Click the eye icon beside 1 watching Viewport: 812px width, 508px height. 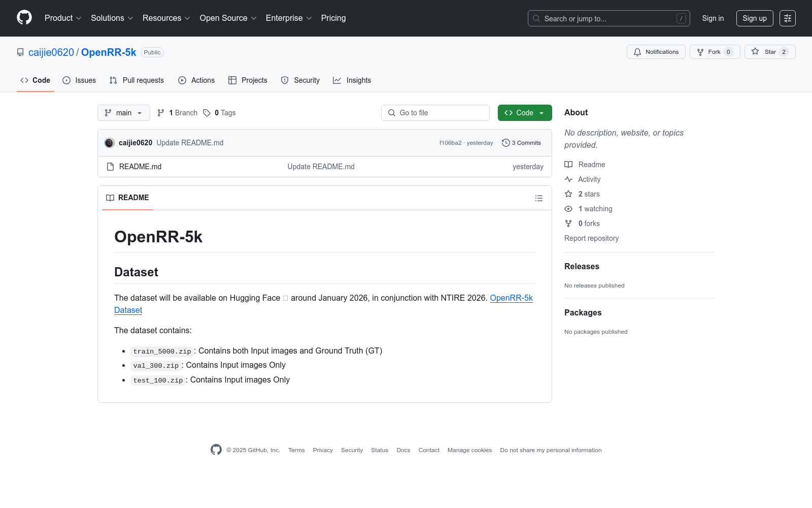[568, 209]
